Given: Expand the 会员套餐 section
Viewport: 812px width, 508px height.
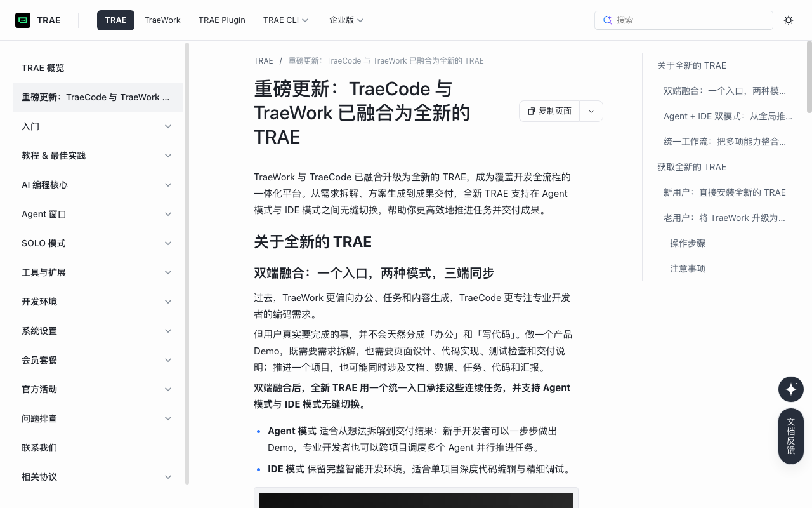Looking at the screenshot, I should 98,360.
